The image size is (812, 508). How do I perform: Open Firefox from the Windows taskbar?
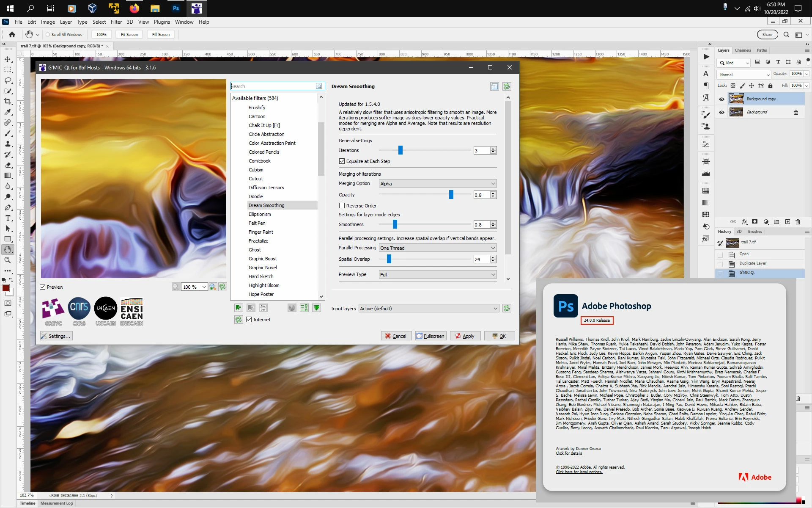point(134,8)
